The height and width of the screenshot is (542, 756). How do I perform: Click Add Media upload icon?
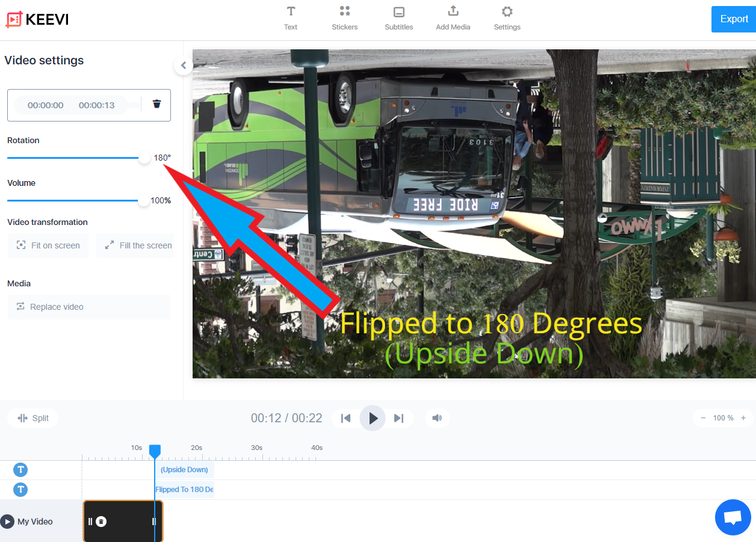(453, 12)
